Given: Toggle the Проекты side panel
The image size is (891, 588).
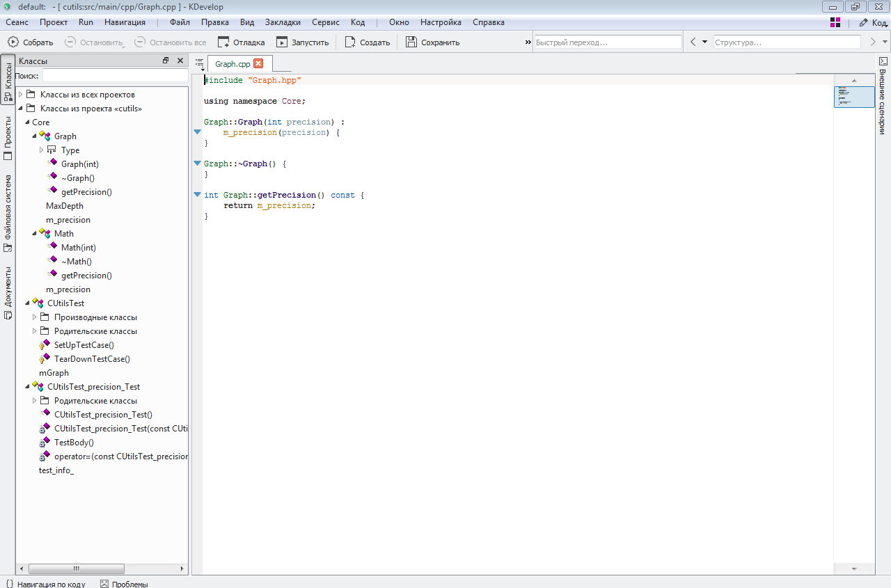Looking at the screenshot, I should 8,137.
